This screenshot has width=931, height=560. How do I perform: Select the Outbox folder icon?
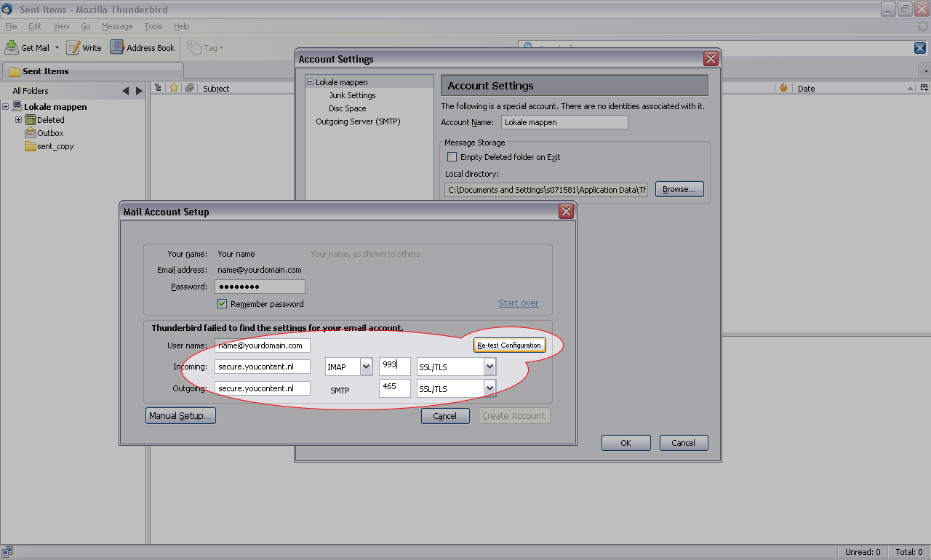pos(31,133)
